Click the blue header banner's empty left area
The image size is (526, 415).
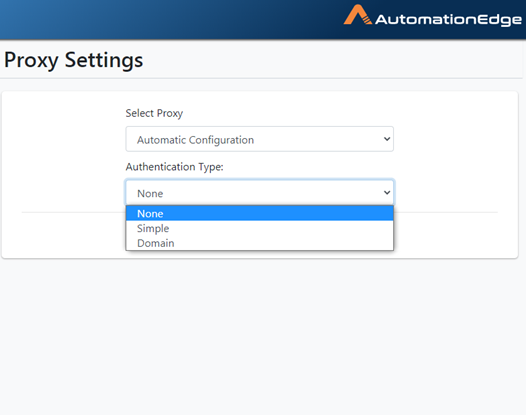click(x=134, y=19)
